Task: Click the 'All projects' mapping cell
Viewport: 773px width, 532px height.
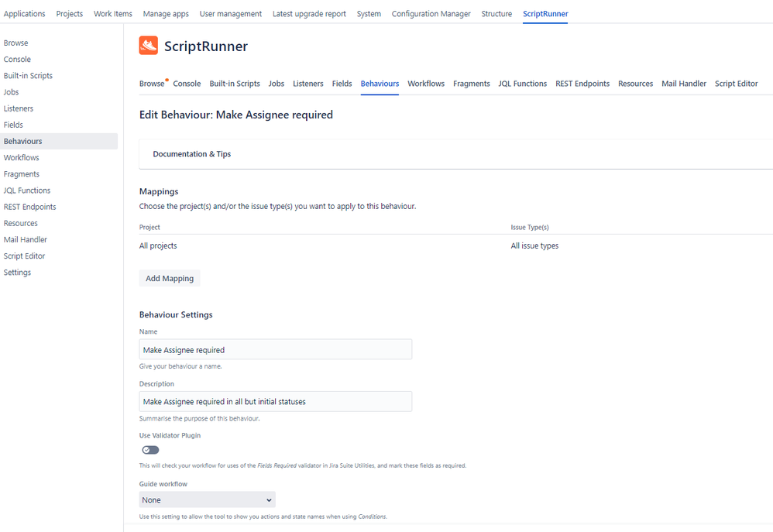Action: pyautogui.click(x=158, y=245)
